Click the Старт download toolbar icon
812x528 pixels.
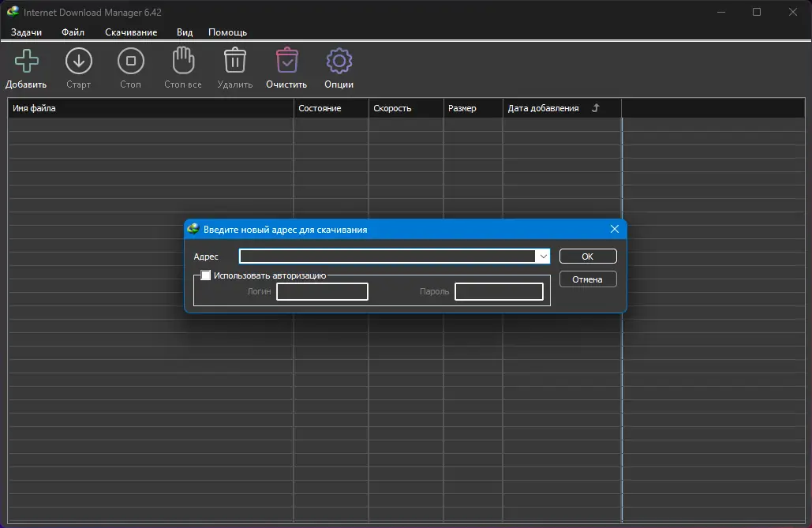(x=79, y=61)
